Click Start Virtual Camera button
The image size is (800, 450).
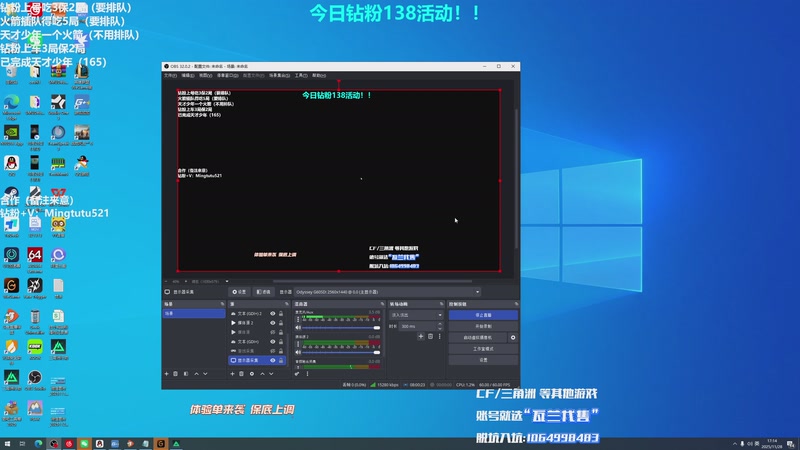(x=478, y=338)
